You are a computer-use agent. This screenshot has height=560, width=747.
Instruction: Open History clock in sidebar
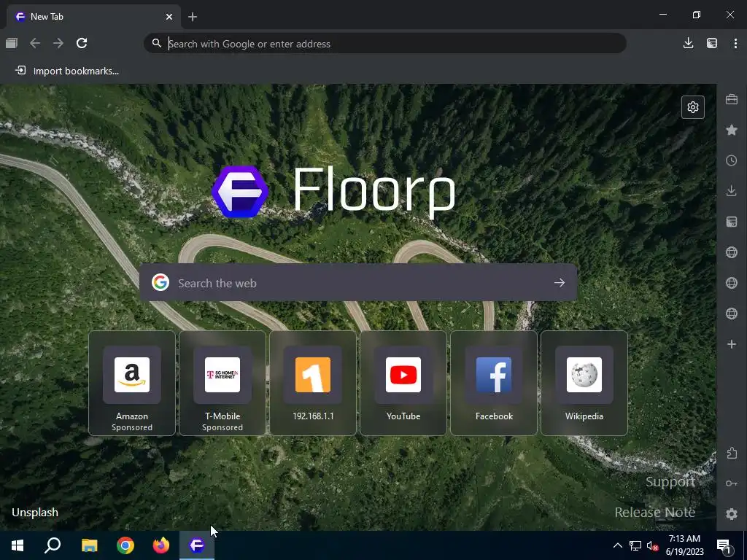coord(732,160)
